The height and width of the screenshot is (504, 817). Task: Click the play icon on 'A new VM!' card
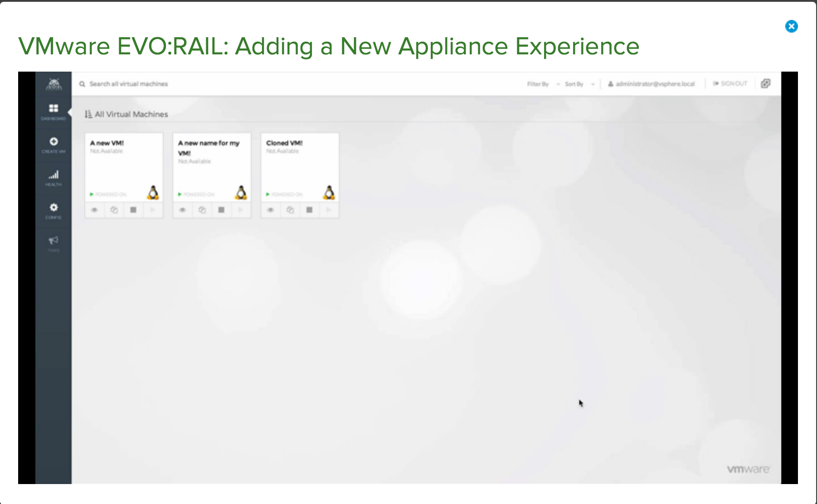(153, 210)
